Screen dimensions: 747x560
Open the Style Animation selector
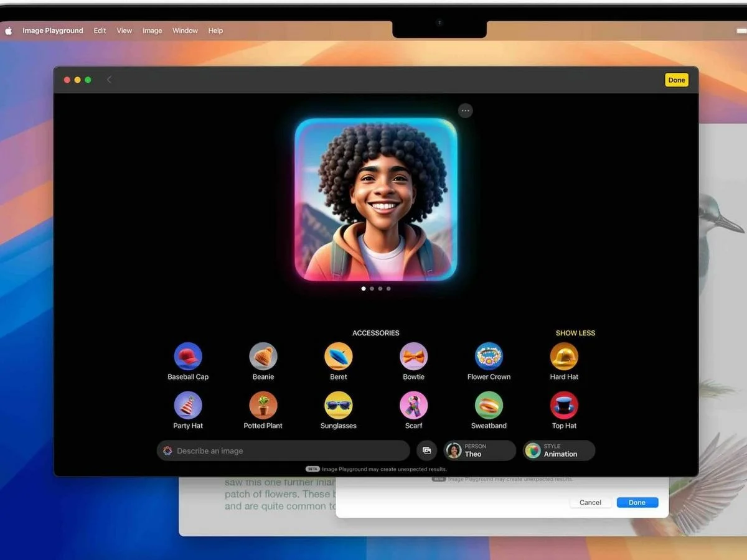point(558,450)
